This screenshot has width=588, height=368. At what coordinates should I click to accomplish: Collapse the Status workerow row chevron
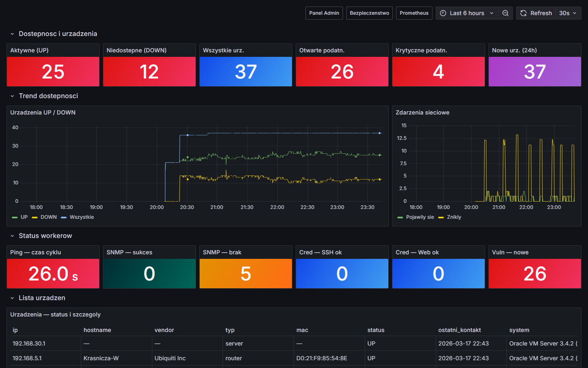point(12,236)
